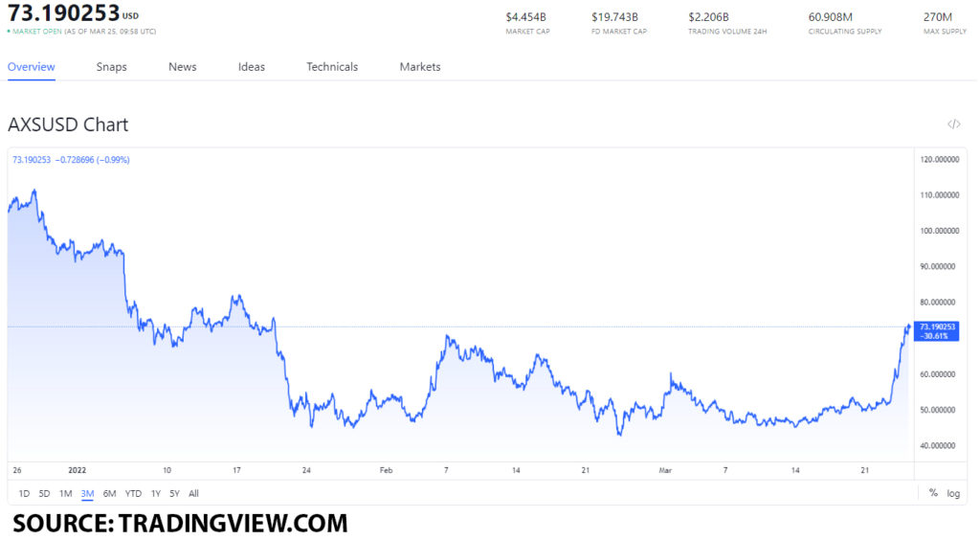Image resolution: width=980 pixels, height=540 pixels.
Task: Click the $19.743B FD market cap value
Action: pyautogui.click(x=615, y=17)
